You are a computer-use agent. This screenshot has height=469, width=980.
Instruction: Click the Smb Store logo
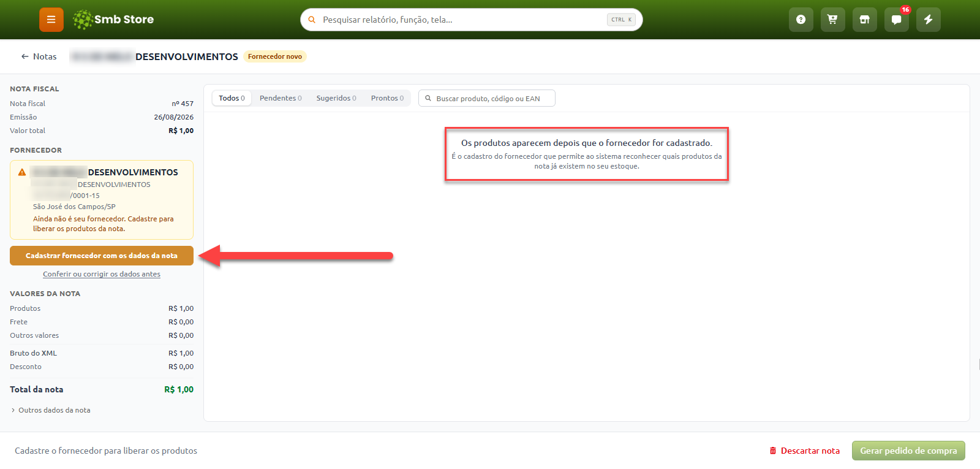point(113,20)
